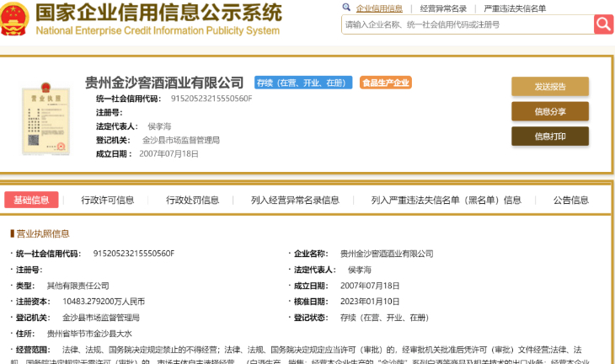Viewport: 615px width, 364px height.
Task: Open the 列入严重违法失信名单（黑名单）信息 tab
Action: pyautogui.click(x=447, y=200)
